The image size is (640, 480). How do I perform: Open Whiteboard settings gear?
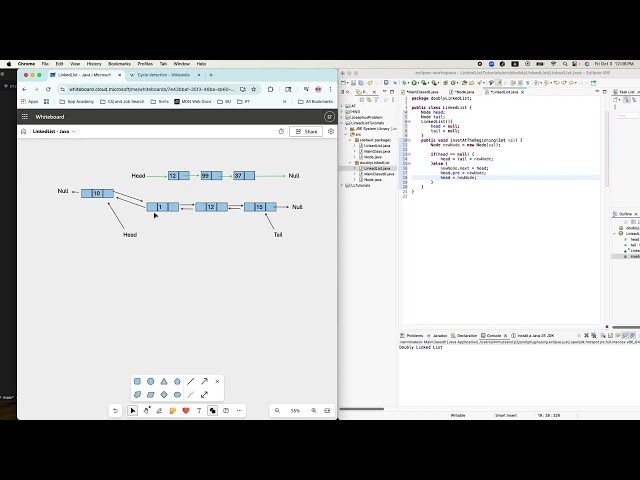(x=331, y=131)
